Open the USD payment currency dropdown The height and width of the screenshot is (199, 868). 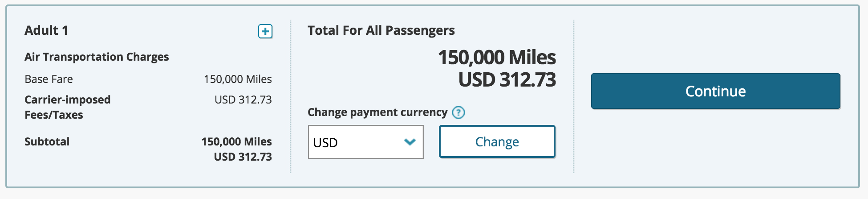click(x=365, y=142)
